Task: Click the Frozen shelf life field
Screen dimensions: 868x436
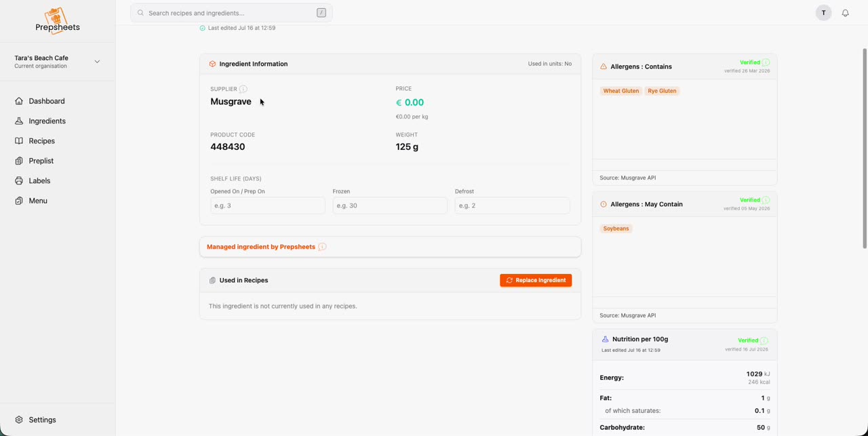Action: pos(390,205)
